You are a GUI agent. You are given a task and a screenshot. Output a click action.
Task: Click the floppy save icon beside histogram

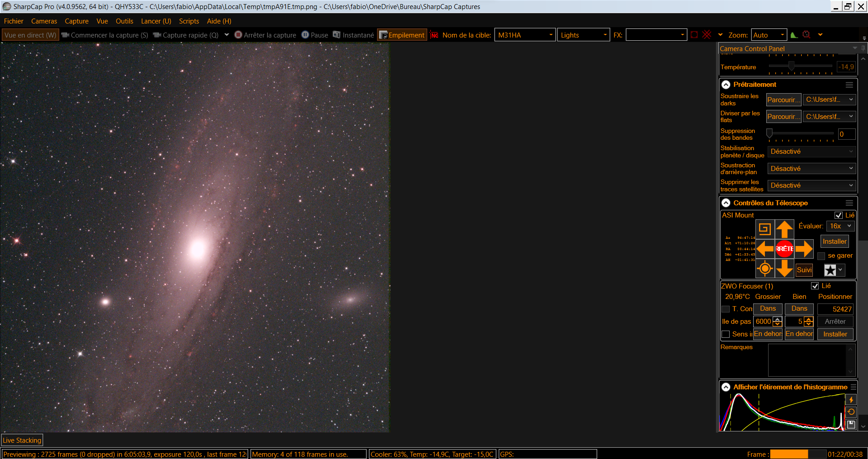click(851, 424)
